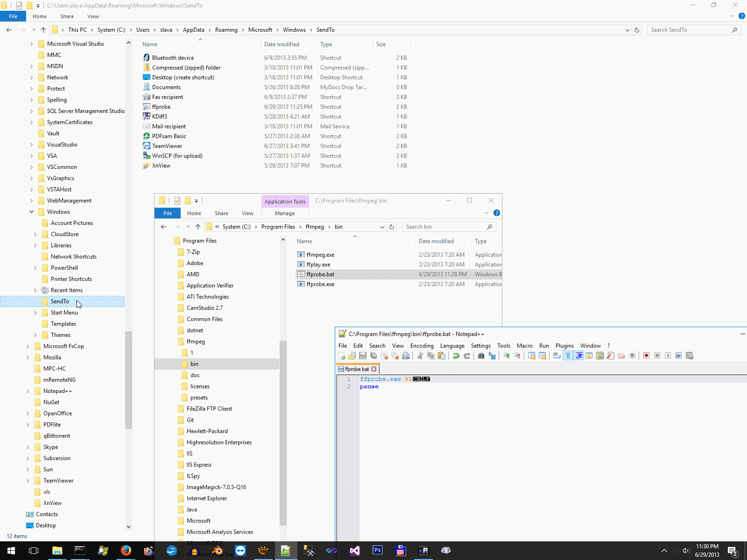
Task: Collapse the Windows folder in SendTo tree
Action: coord(31,212)
